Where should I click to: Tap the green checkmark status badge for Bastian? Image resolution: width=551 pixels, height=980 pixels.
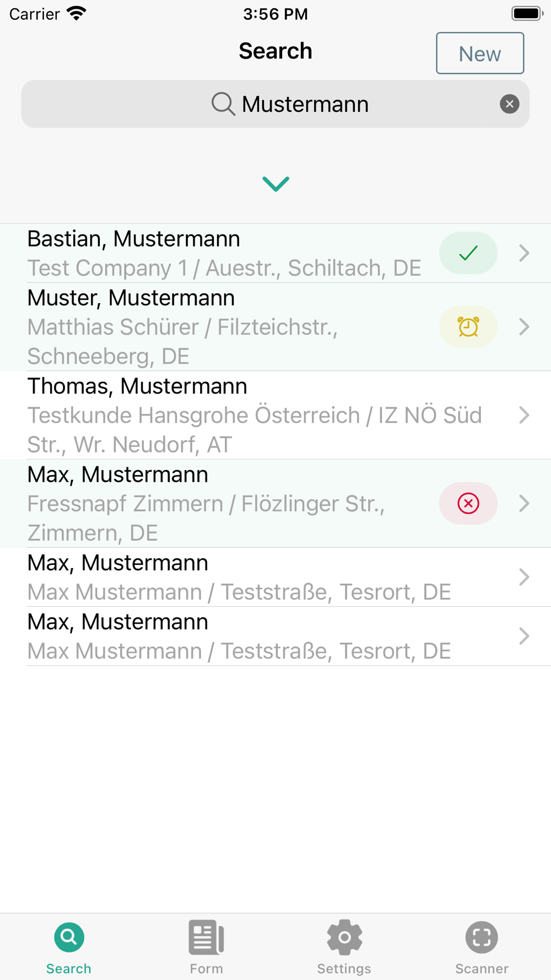coord(468,253)
